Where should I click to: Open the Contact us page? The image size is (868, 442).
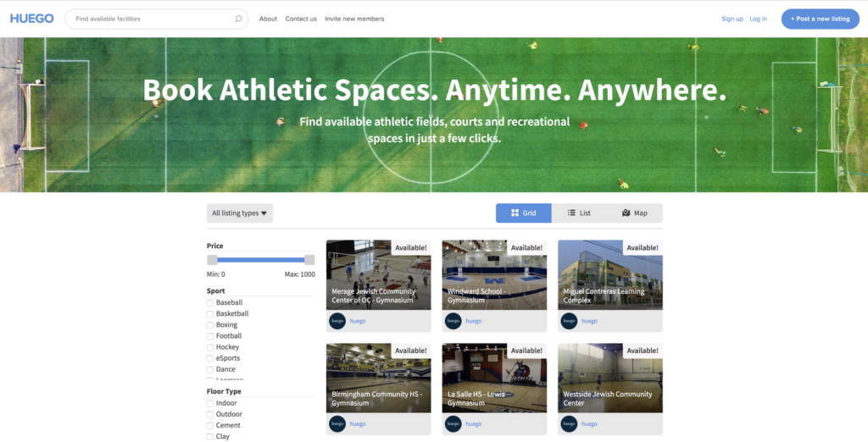click(x=301, y=19)
